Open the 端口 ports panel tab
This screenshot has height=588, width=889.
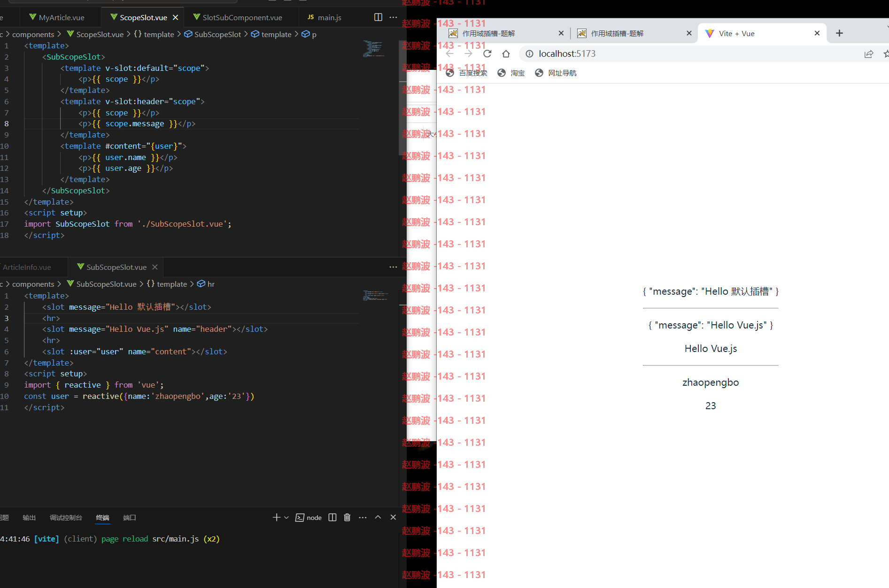(130, 518)
